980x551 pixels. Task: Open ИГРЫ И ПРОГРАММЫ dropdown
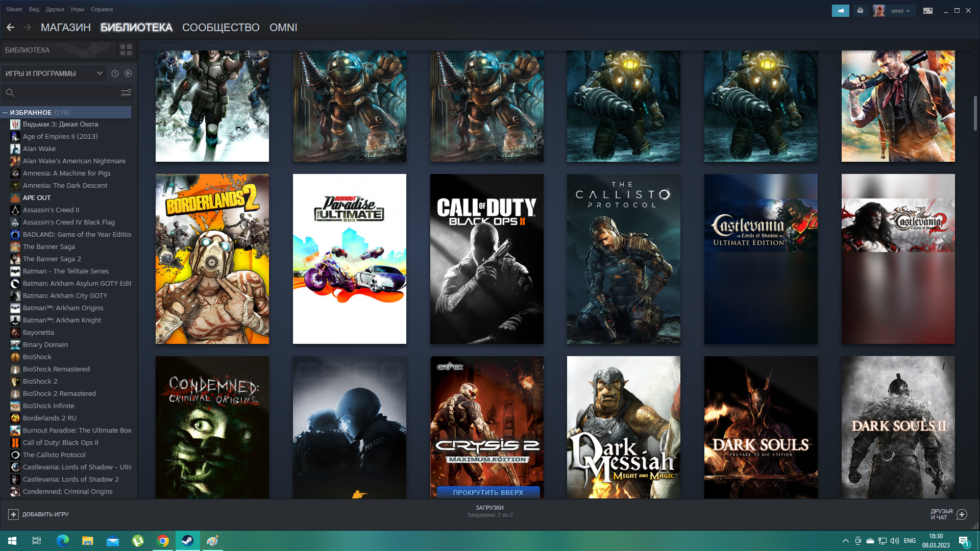pyautogui.click(x=54, y=73)
